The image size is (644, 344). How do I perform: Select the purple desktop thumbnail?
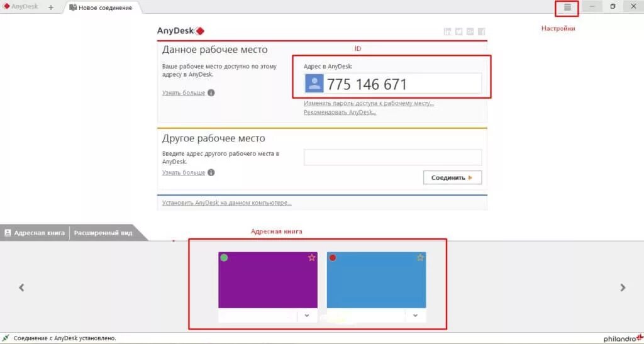pyautogui.click(x=268, y=280)
